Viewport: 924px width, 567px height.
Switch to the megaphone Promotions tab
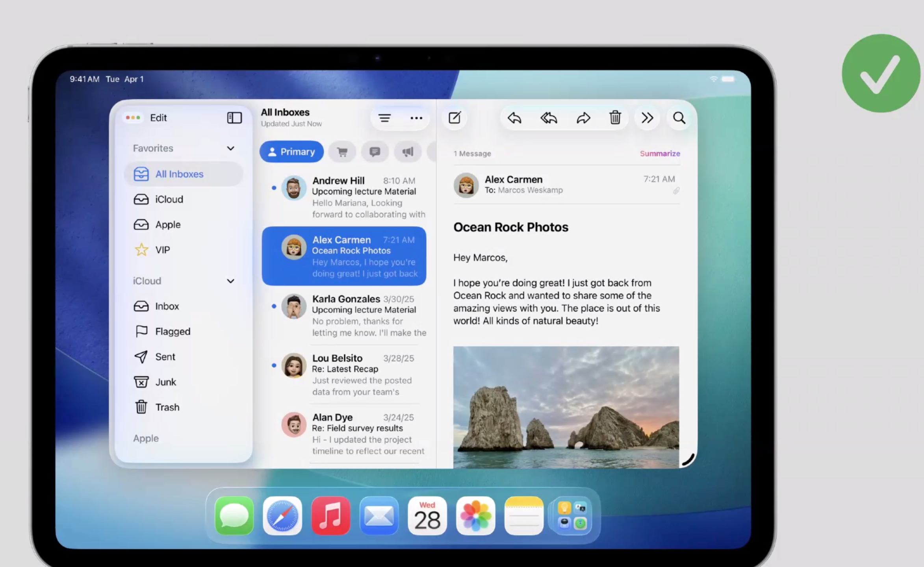(408, 152)
